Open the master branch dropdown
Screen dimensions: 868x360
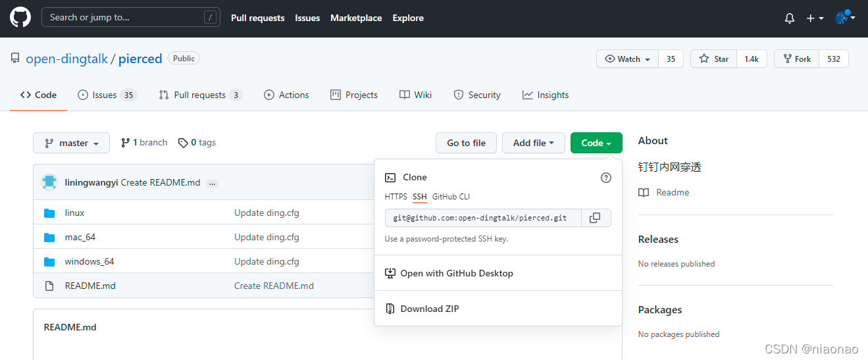(72, 143)
